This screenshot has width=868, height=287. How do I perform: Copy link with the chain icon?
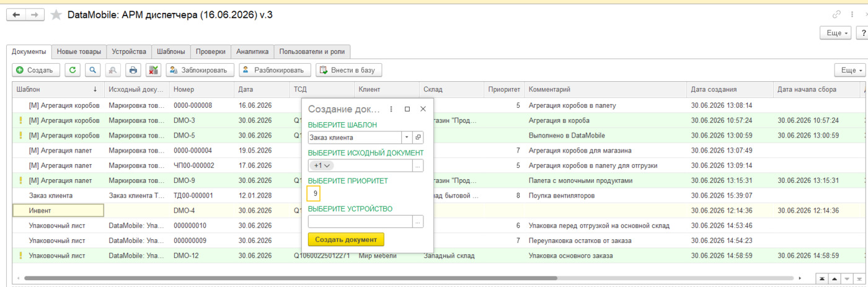(837, 15)
